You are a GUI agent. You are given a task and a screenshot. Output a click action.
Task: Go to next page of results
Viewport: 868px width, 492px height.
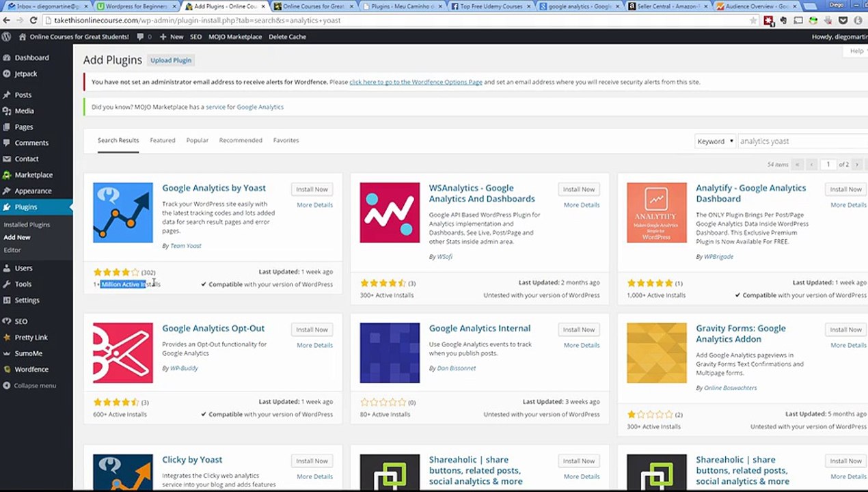(x=857, y=165)
